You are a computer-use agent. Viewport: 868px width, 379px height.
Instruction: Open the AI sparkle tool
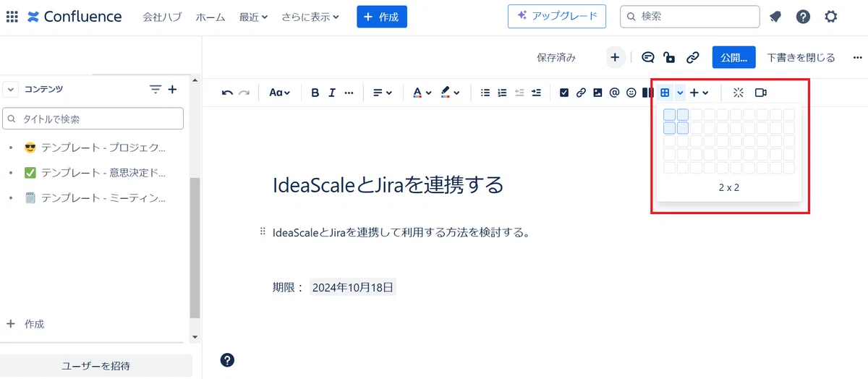coord(739,93)
